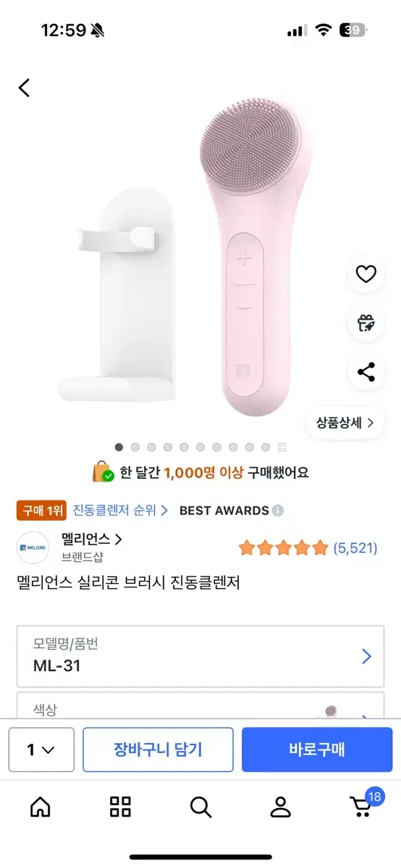Click 장바구니 담기 add to cart button
This screenshot has height=868, width=401.
pyautogui.click(x=158, y=749)
